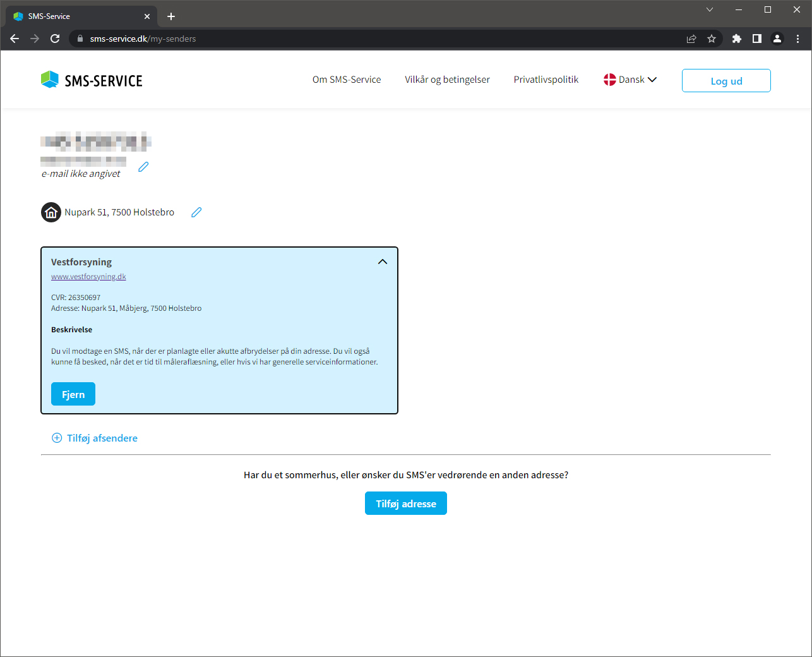812x657 pixels.
Task: Visit the www.vestforsyning.dk link
Action: 88,277
